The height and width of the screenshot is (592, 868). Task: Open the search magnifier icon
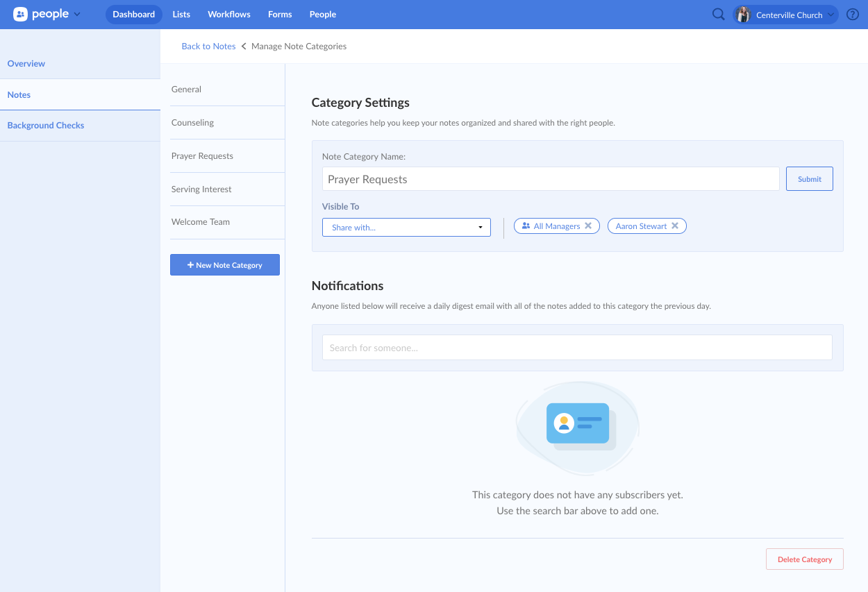[719, 15]
